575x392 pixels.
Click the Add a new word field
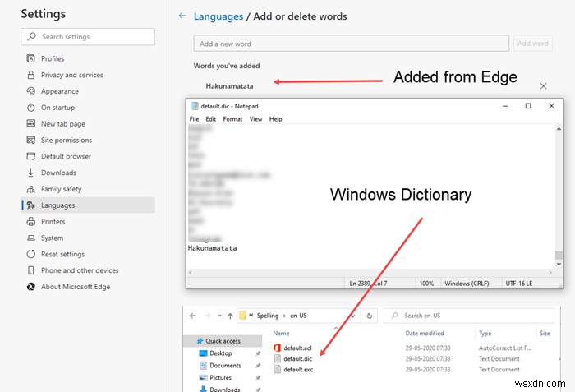352,44
